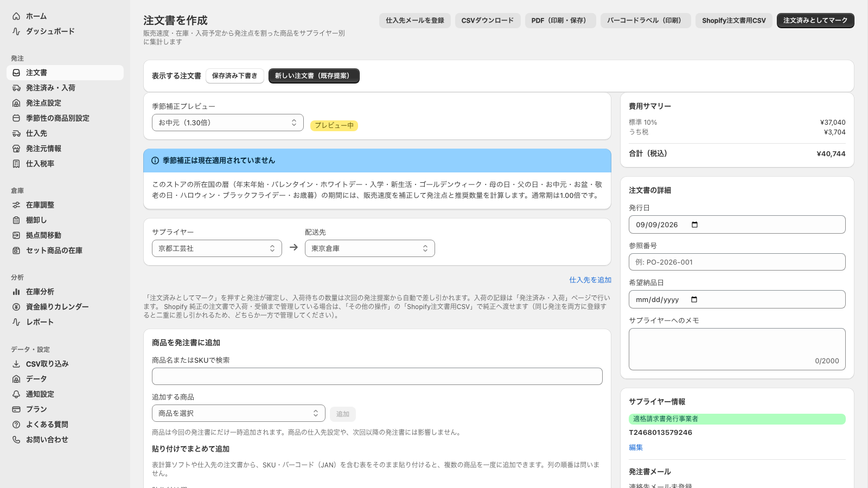
Task: Click the 棚卸し clipboard icon
Action: click(x=16, y=220)
